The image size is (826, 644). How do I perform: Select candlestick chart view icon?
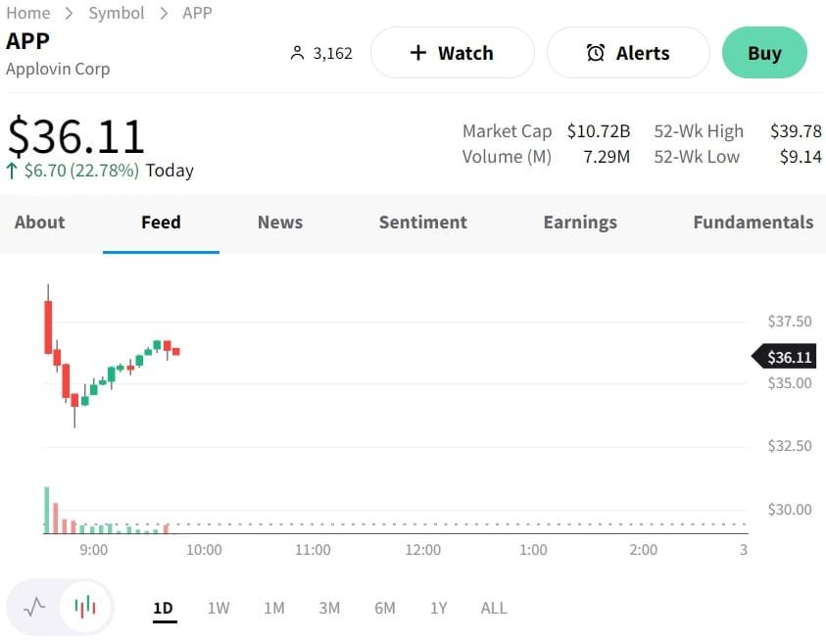[x=86, y=607]
